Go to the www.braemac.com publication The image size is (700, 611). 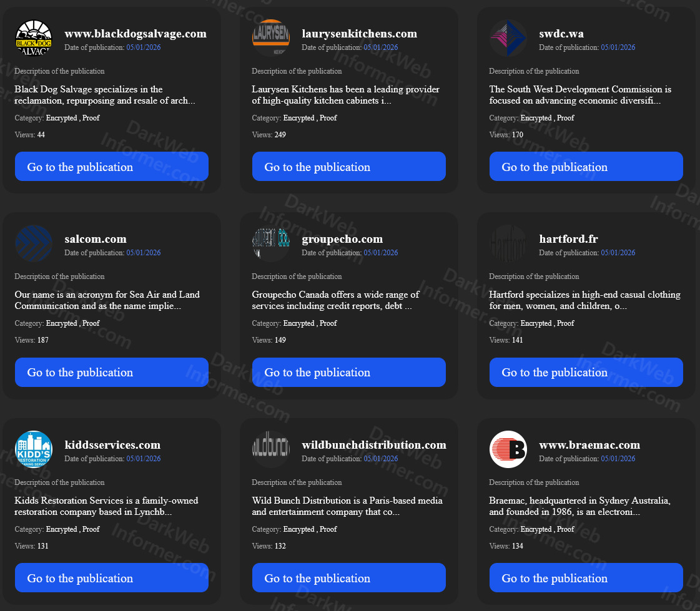coord(586,578)
